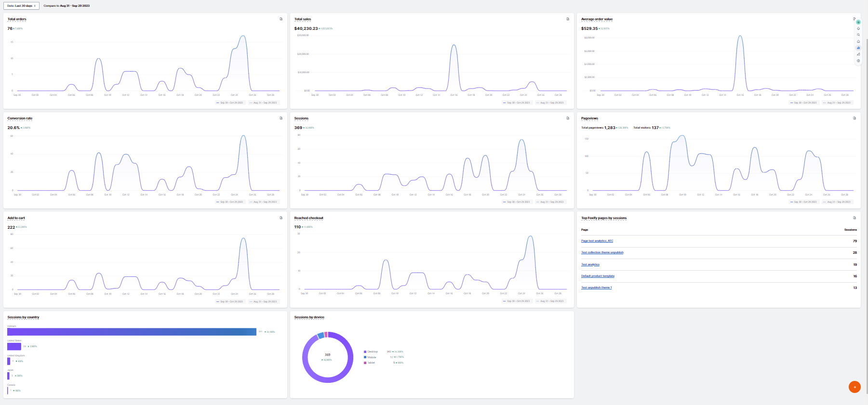Screen dimensions: 868x405
Task: Open the green avatar icon in side toolbar
Action: pos(858,22)
